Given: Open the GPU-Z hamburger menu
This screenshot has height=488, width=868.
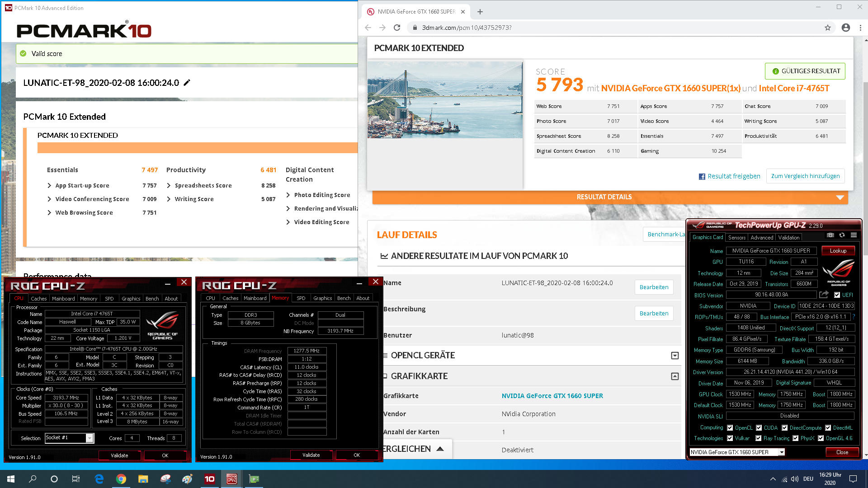Looking at the screenshot, I should 854,235.
